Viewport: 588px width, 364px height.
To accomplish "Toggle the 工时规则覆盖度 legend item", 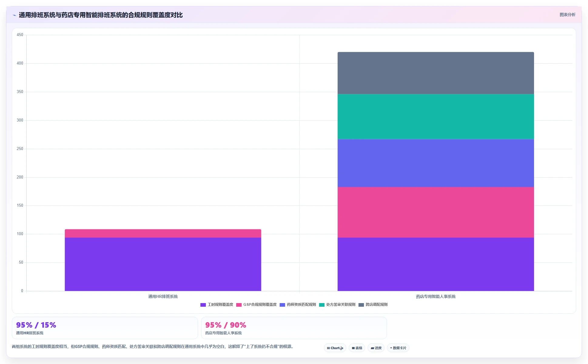I will coord(217,305).
